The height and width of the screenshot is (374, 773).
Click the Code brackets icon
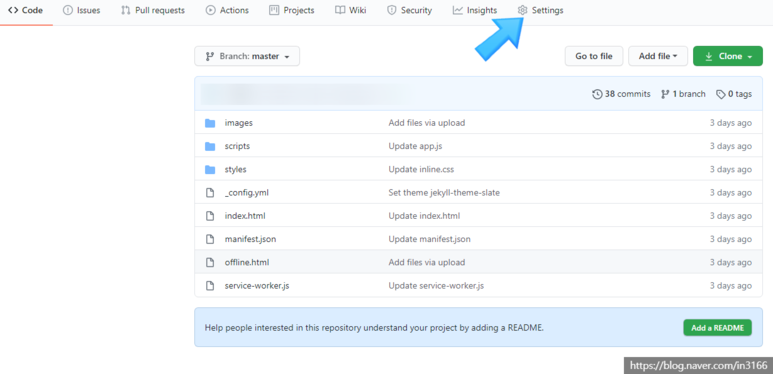(13, 10)
